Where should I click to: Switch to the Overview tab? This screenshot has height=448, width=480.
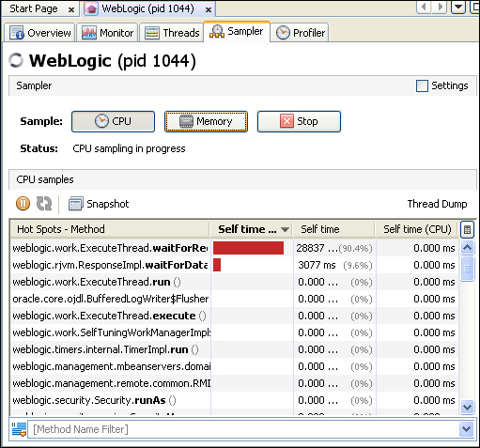coord(39,33)
